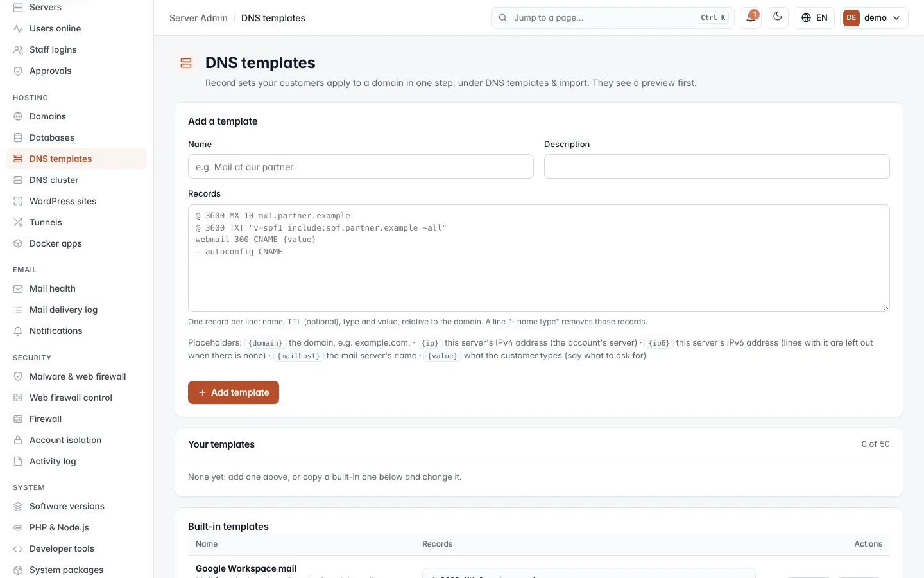This screenshot has width=924, height=578.
Task: Click the Approvals shield icon
Action: coord(18,71)
